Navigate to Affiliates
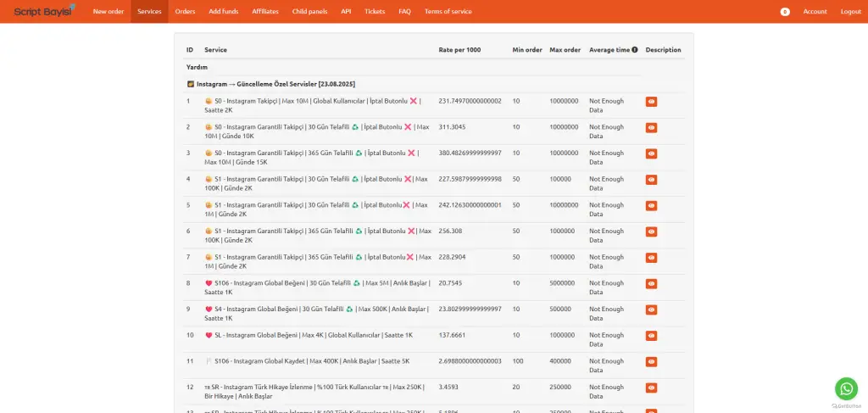 tap(265, 12)
